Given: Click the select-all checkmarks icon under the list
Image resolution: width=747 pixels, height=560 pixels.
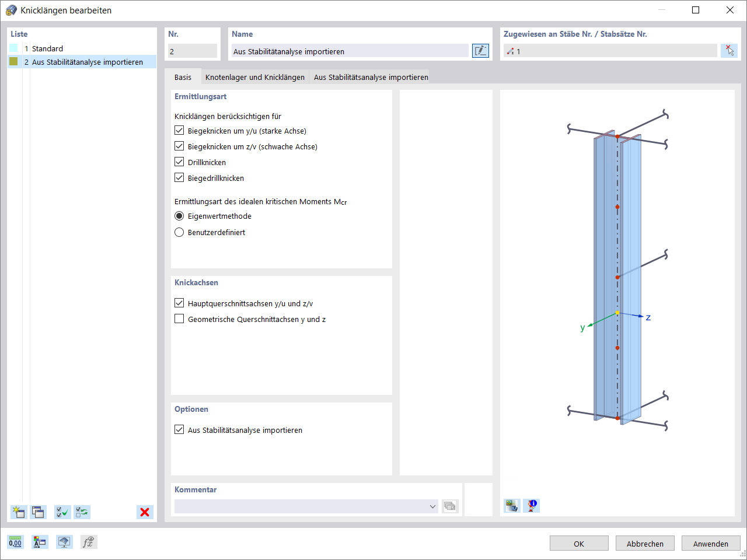Looking at the screenshot, I should 62,512.
